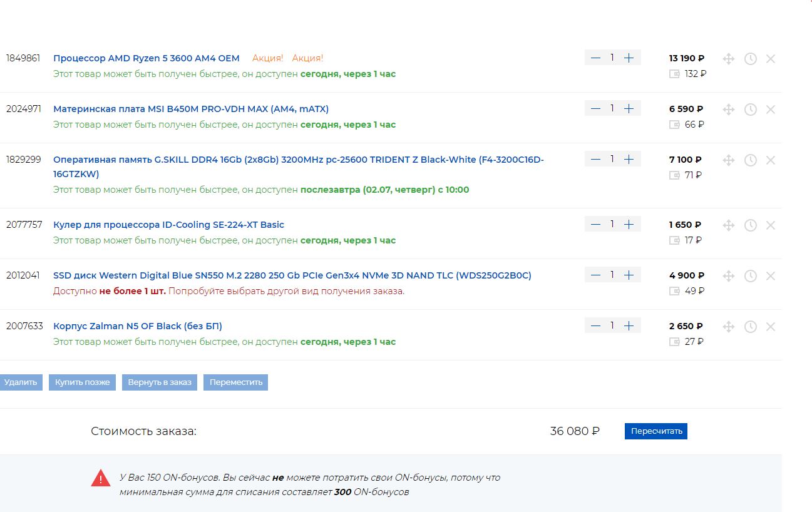
Task: Click the Удалить button
Action: pyautogui.click(x=21, y=382)
